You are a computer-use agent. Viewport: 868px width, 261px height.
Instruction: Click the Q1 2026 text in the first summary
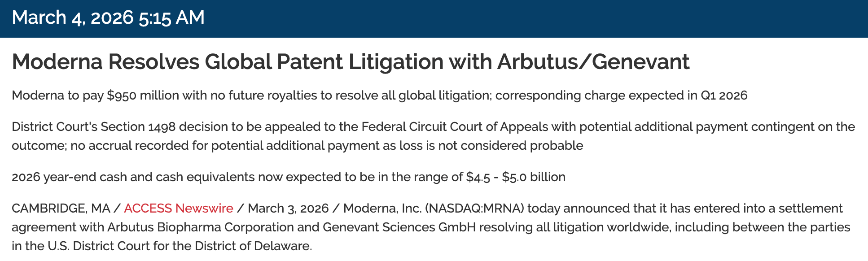724,96
